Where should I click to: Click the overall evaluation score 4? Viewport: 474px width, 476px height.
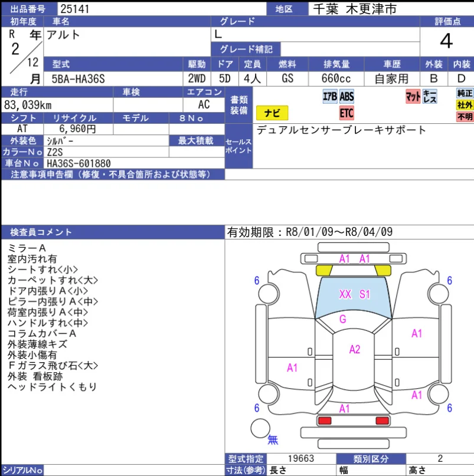(446, 41)
